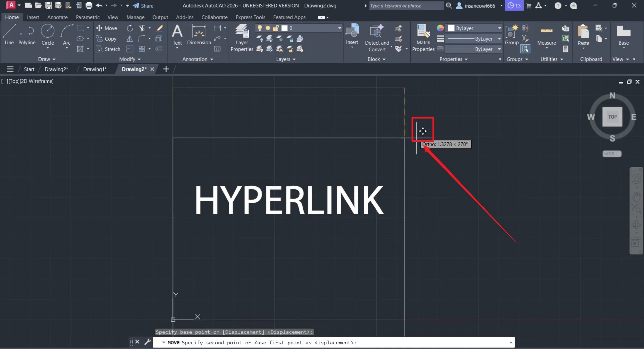Click the white layer 0 color swatch
The height and width of the screenshot is (349, 644).
coord(284,28)
